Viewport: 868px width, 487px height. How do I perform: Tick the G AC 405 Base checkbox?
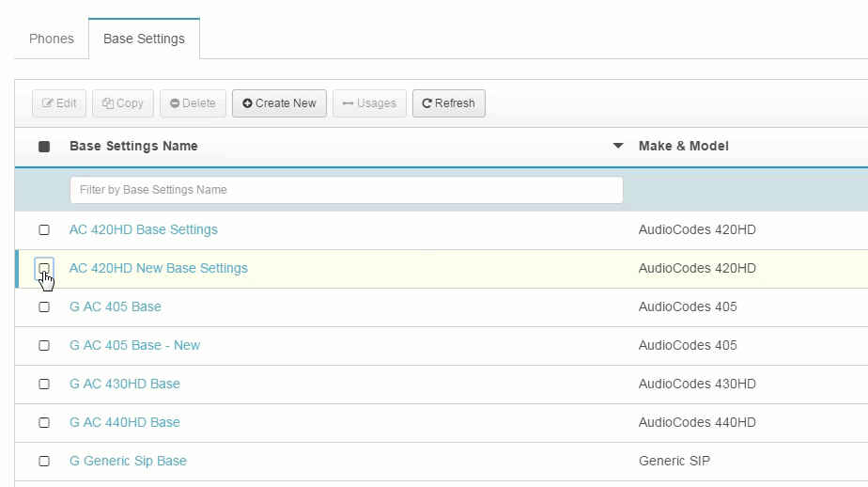tap(44, 307)
